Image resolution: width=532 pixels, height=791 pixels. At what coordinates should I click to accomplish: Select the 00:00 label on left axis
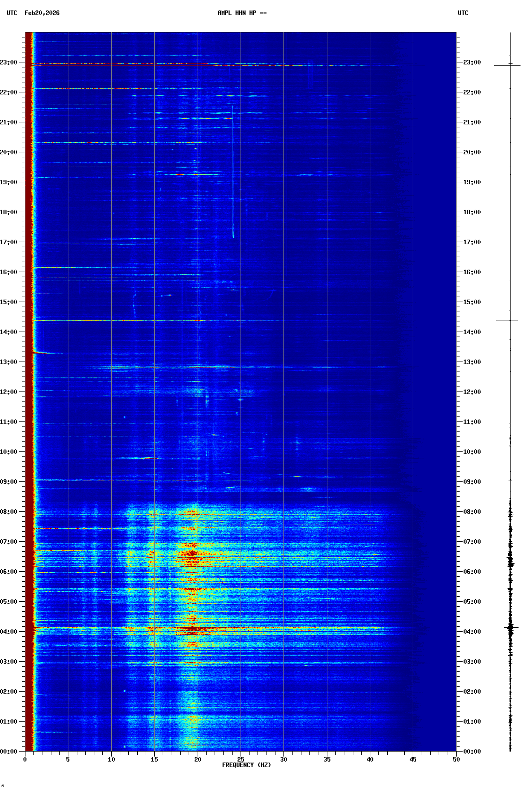coord(8,752)
